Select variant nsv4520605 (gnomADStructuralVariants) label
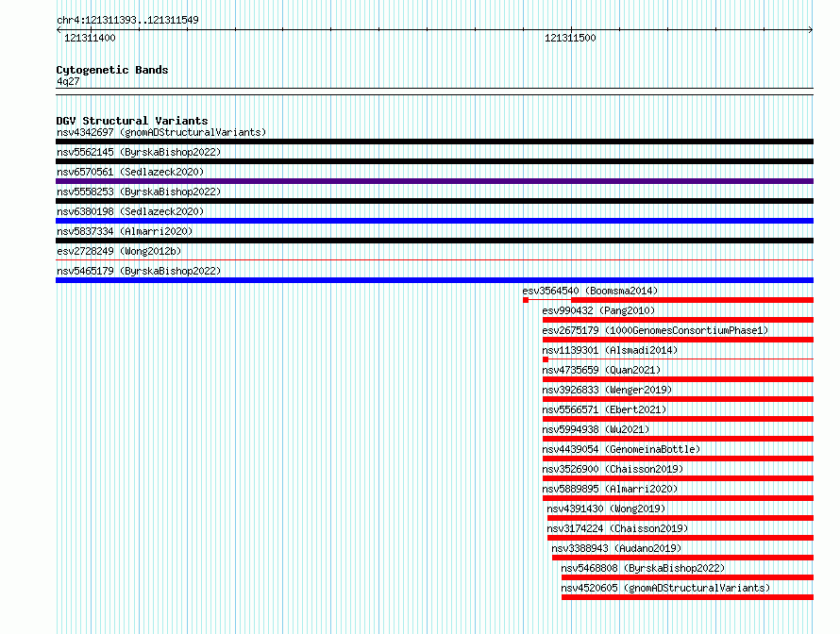Image resolution: width=840 pixels, height=634 pixels. (x=665, y=588)
